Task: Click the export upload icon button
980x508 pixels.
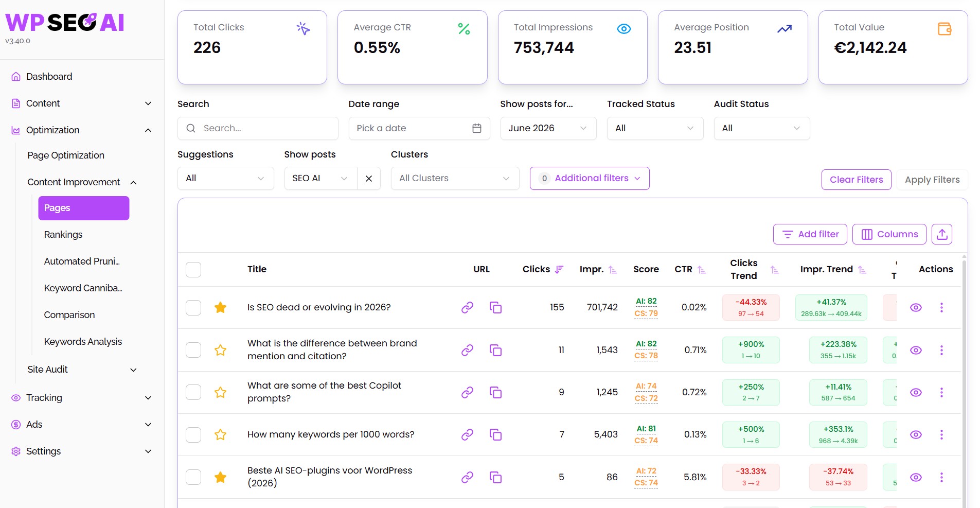Action: tap(942, 234)
